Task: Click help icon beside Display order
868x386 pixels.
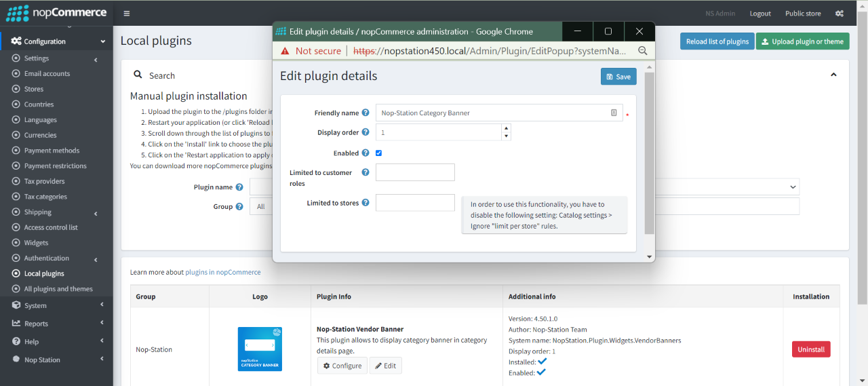Action: 366,132
